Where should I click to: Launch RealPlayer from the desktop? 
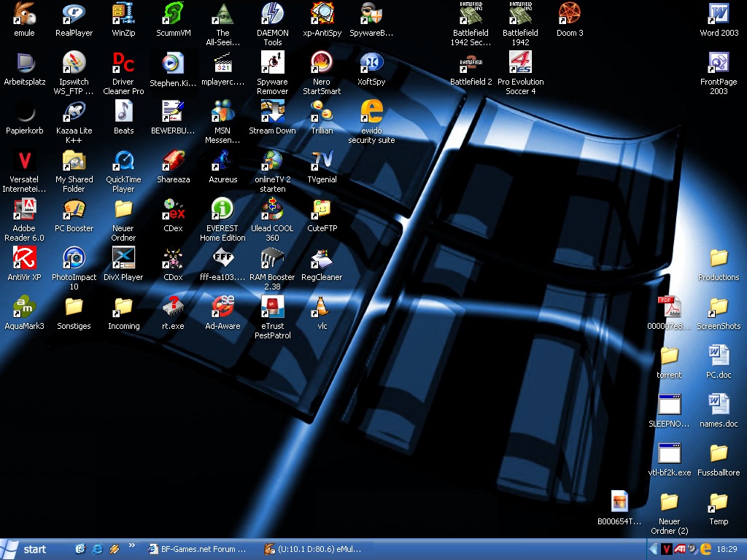[74, 20]
